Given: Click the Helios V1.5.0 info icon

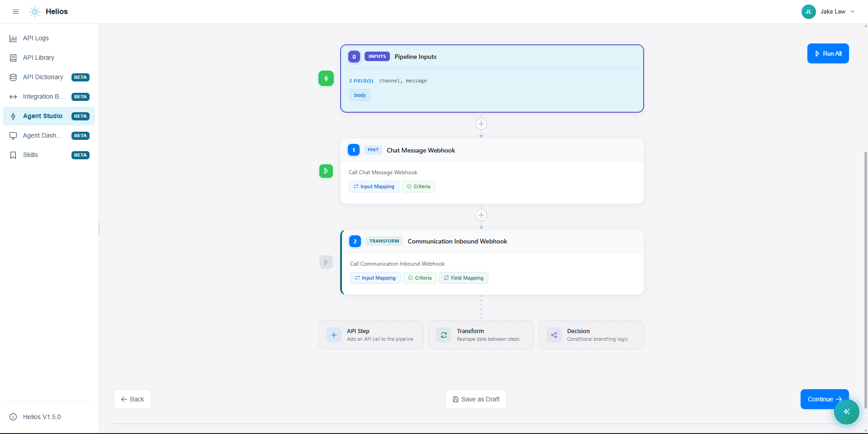Looking at the screenshot, I should pyautogui.click(x=13, y=417).
